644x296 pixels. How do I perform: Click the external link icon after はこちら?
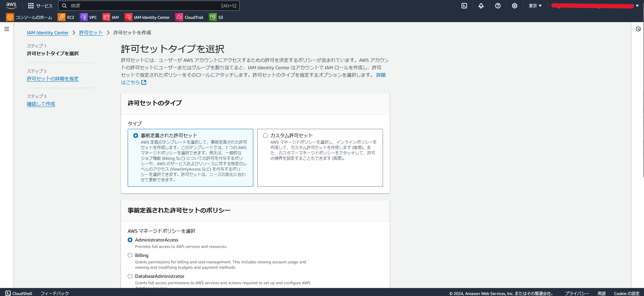click(x=144, y=82)
